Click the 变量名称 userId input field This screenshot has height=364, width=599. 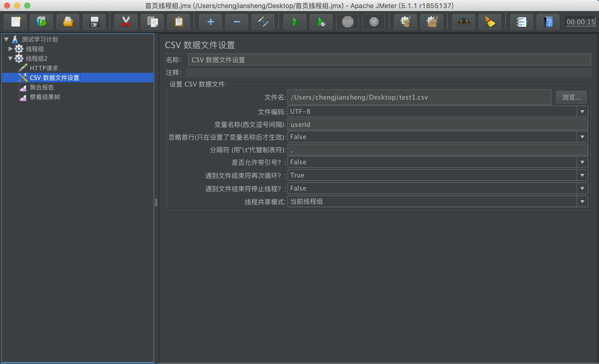tap(437, 125)
